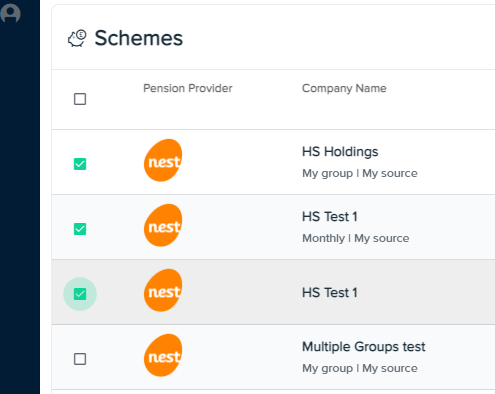495x394 pixels.
Task: Open the Multiple Groups test scheme
Action: tap(364, 347)
